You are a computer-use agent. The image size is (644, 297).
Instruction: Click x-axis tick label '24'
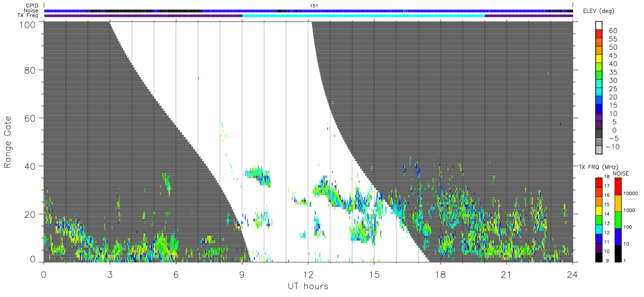tap(573, 274)
